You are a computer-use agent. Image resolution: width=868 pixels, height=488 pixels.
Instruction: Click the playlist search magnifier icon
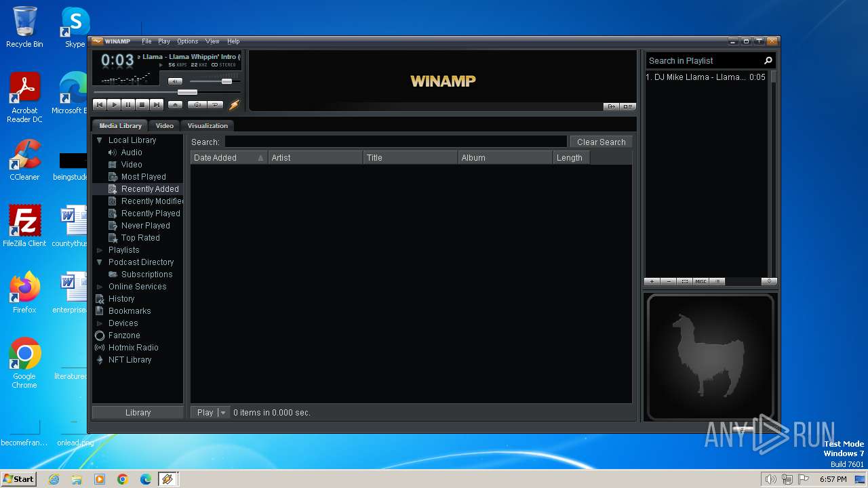pyautogui.click(x=768, y=60)
